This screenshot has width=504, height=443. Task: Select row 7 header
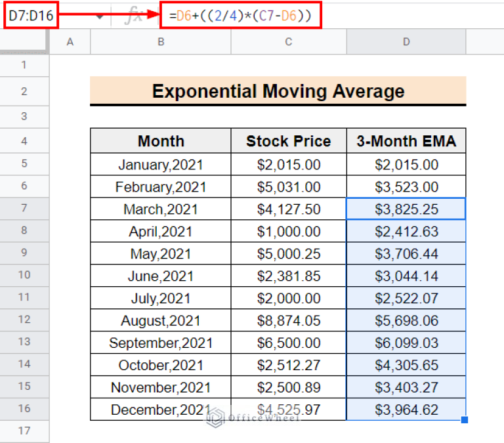(24, 209)
